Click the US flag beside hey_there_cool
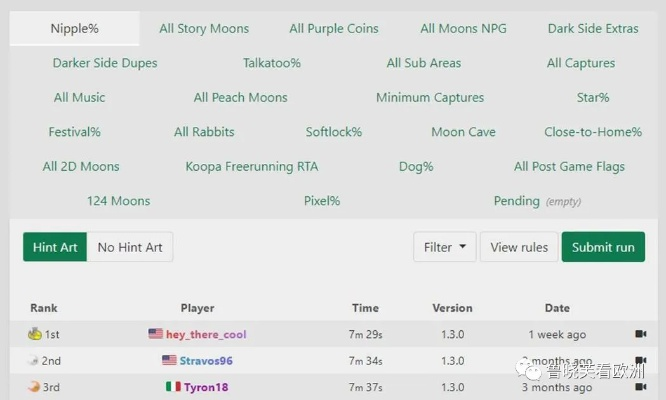This screenshot has height=400, width=666. pos(155,334)
